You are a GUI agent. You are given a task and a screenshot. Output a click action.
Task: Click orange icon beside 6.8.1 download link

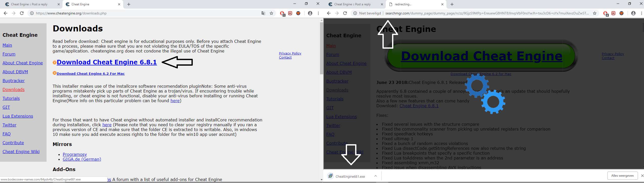54,62
